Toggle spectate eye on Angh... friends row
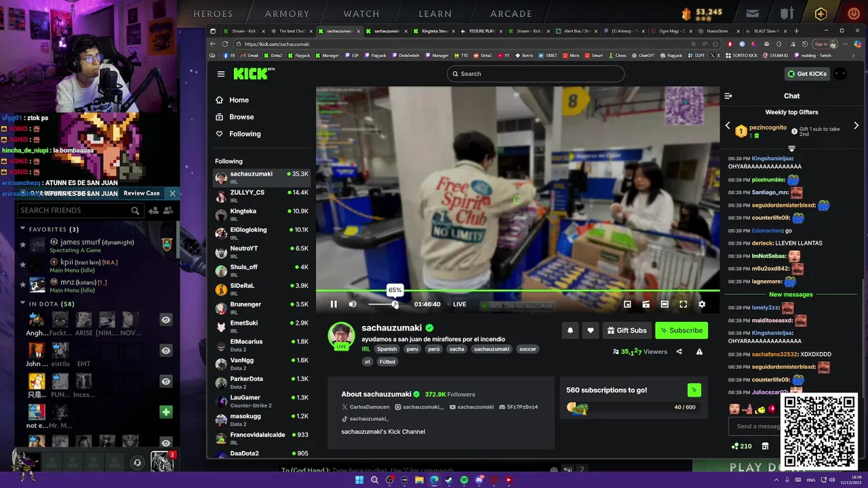The height and width of the screenshot is (488, 868). [x=166, y=320]
